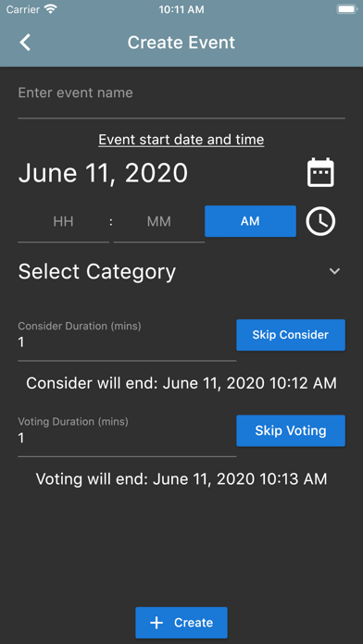Viewport: 363px width, 644px height.
Task: Focus the HH hour input field
Action: coord(63,226)
